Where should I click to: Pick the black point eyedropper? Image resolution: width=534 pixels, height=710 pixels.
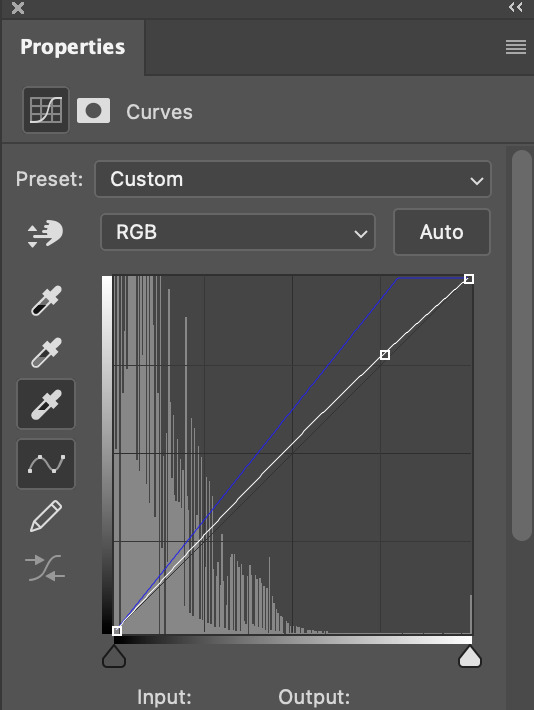46,301
